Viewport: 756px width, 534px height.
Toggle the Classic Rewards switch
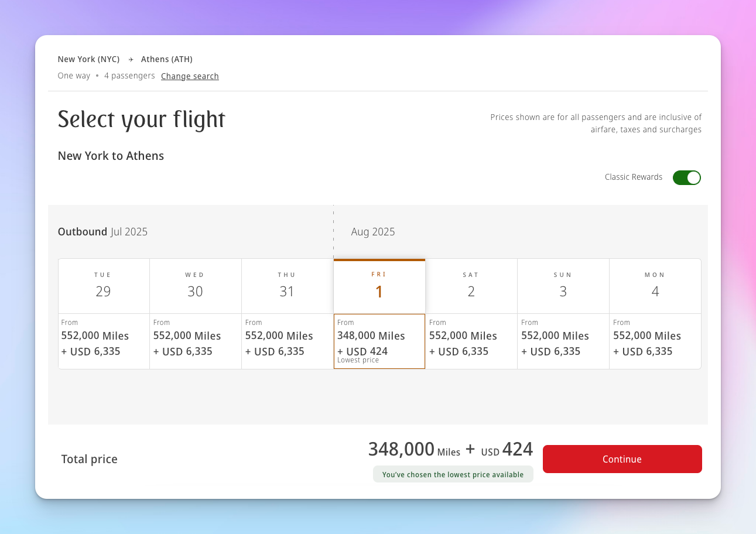click(686, 177)
